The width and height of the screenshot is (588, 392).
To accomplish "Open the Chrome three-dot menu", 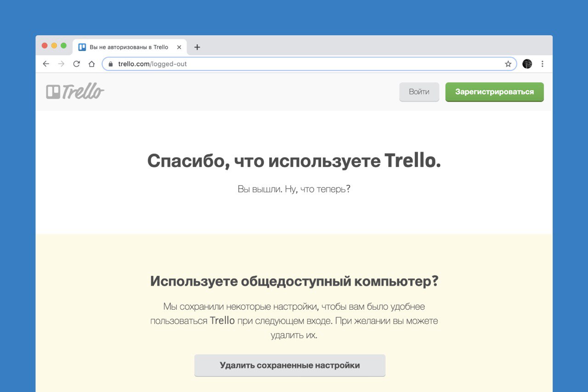I will (x=543, y=64).
